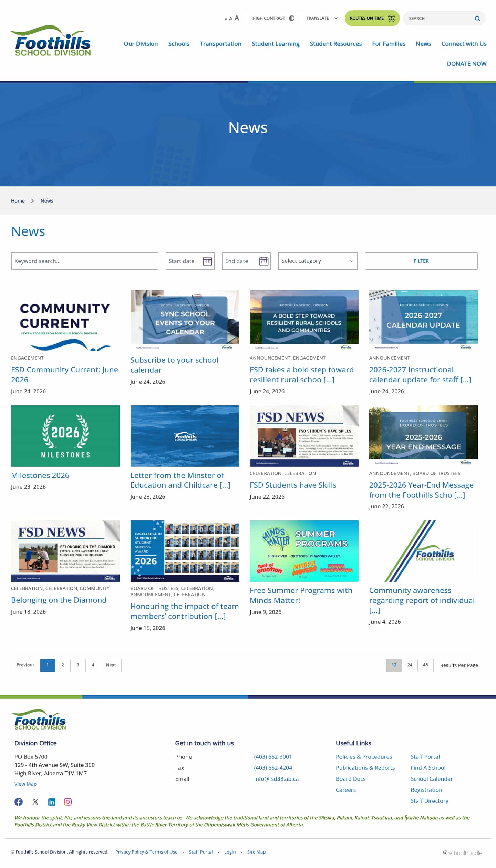Open the Community awareness report article
This screenshot has width=496, height=868.
[x=422, y=600]
